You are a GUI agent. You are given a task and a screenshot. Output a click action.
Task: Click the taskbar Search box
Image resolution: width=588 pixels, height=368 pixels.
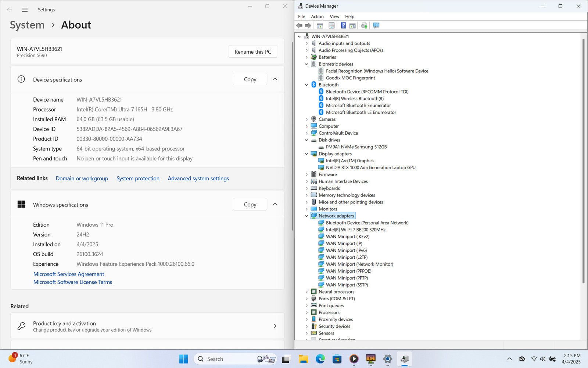235,359
